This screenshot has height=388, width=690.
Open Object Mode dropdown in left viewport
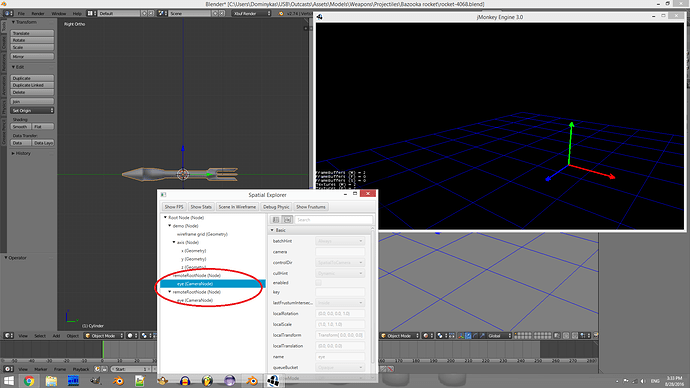104,336
